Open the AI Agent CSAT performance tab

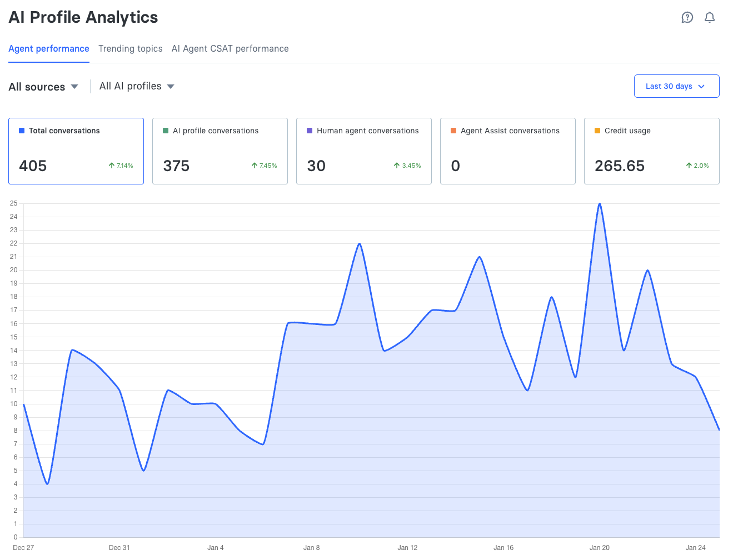(x=230, y=49)
